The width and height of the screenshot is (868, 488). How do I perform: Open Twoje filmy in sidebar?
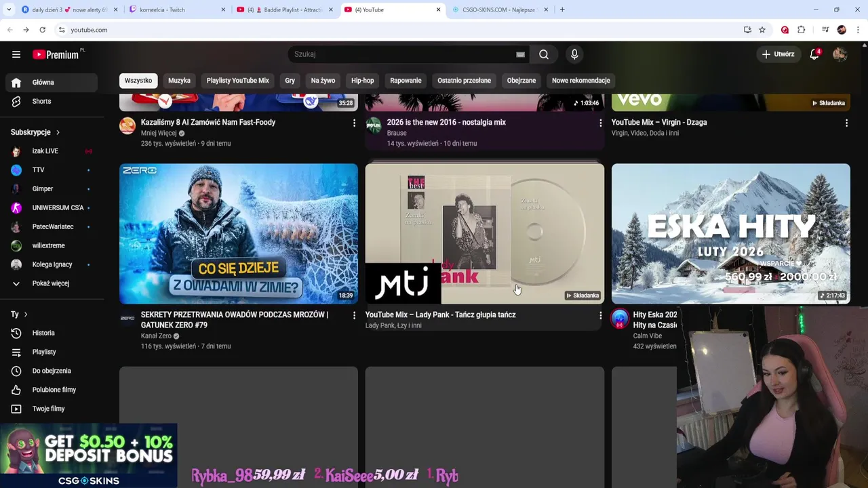point(52,409)
